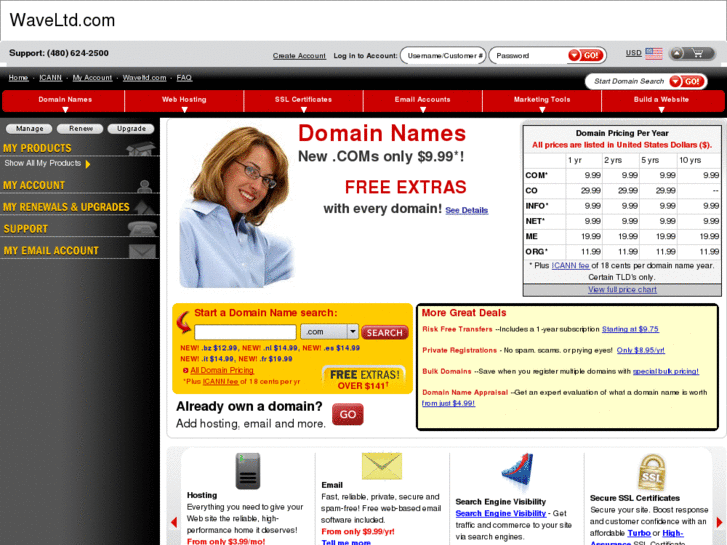Viewport: 727px width, 545px height.
Task: Click the Start Domain Search GO! button
Action: 687,82
